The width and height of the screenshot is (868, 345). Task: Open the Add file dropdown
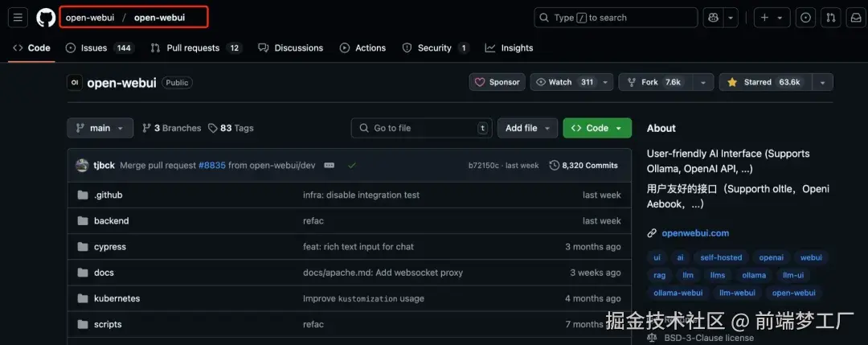point(527,128)
